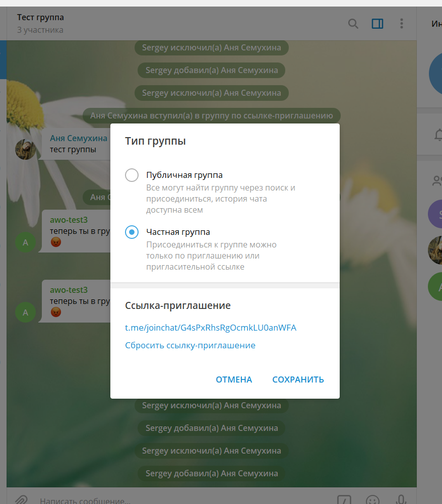Click the microphone voice message icon

click(401, 499)
